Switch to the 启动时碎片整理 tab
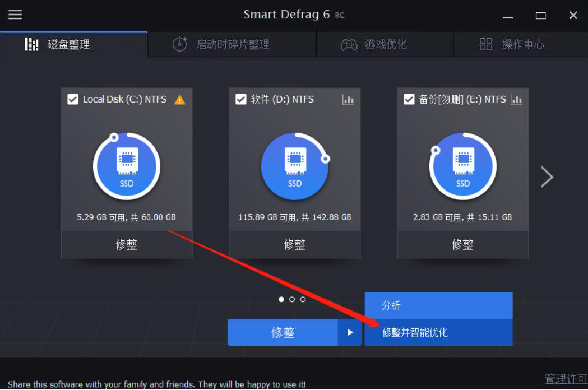Screen dimensions: 588x390 tap(232, 44)
